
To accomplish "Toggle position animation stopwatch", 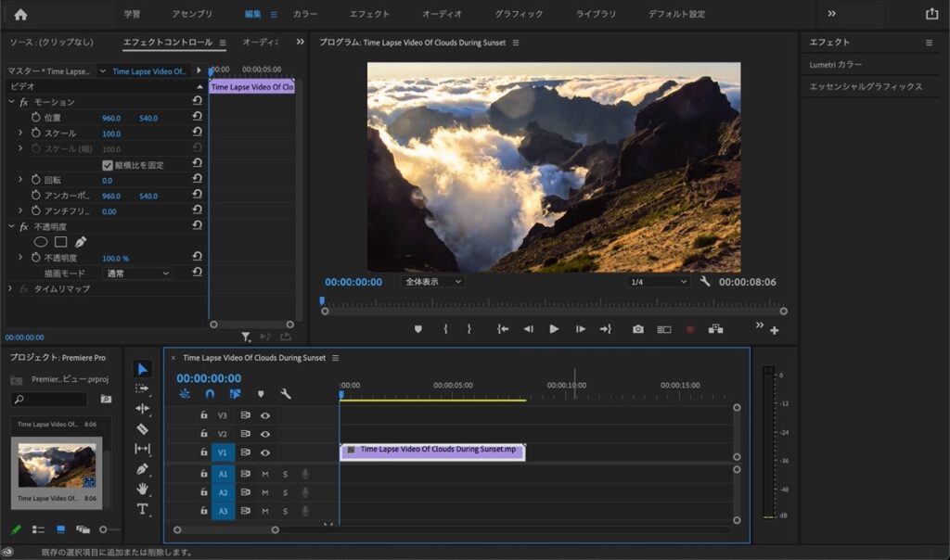I will (36, 118).
